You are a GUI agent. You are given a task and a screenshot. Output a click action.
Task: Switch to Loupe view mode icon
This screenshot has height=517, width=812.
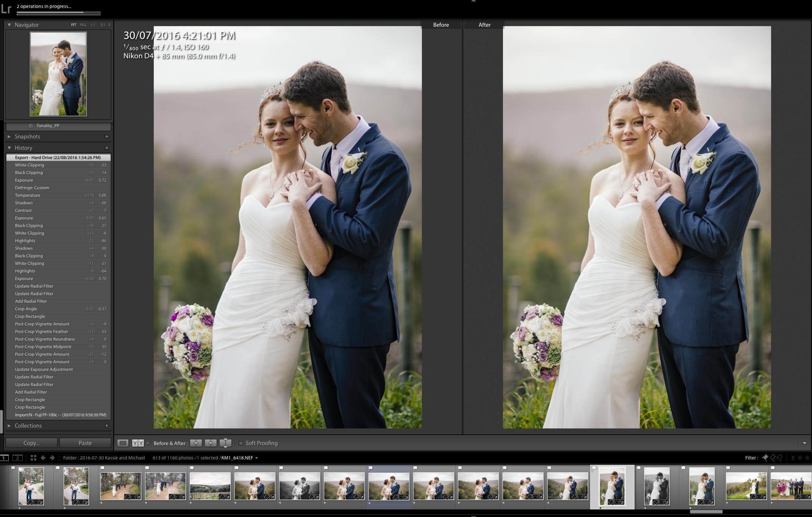point(123,443)
